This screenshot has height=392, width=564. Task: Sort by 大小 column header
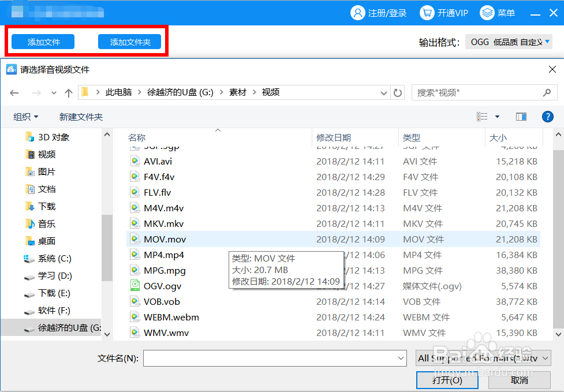point(498,137)
